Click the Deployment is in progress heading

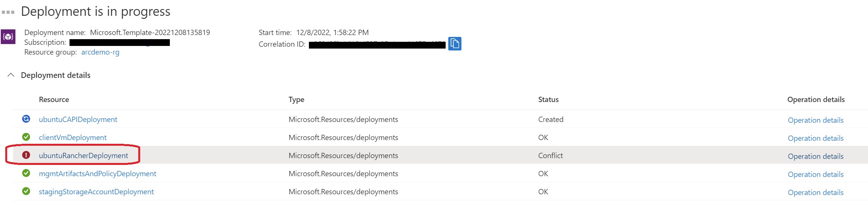coord(95,12)
